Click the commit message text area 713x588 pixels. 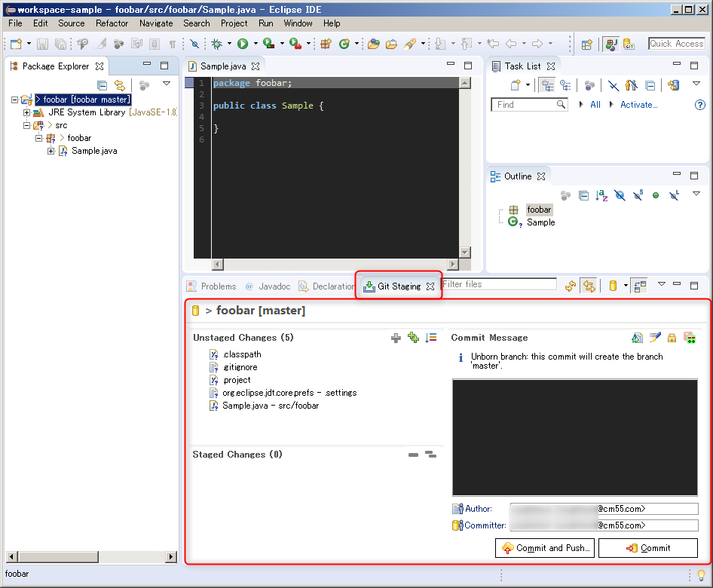pos(575,437)
